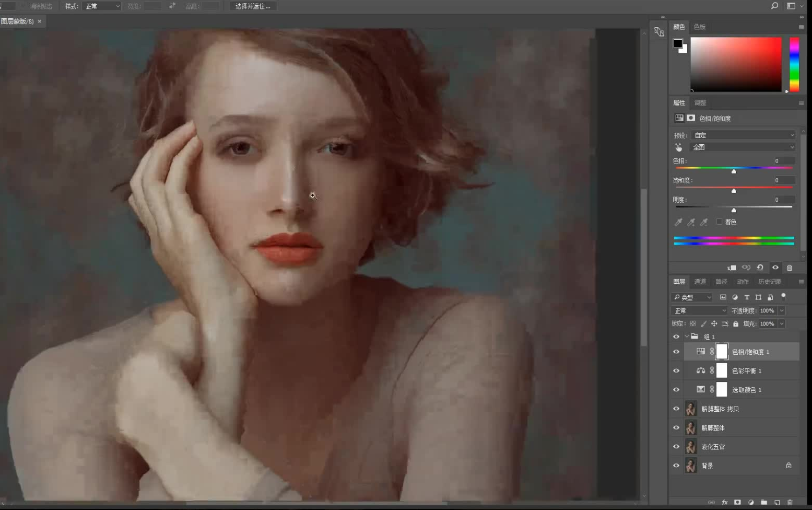Switch to the 色板 swatches tab
This screenshot has height=510, width=812.
pyautogui.click(x=700, y=27)
